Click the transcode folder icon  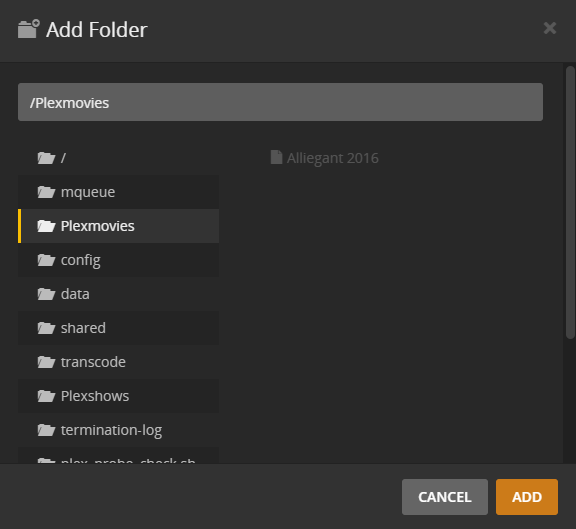coord(46,362)
